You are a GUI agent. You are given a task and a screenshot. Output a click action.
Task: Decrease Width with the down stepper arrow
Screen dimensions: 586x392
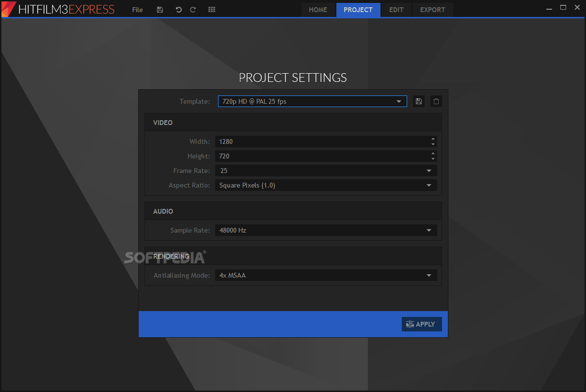click(433, 144)
